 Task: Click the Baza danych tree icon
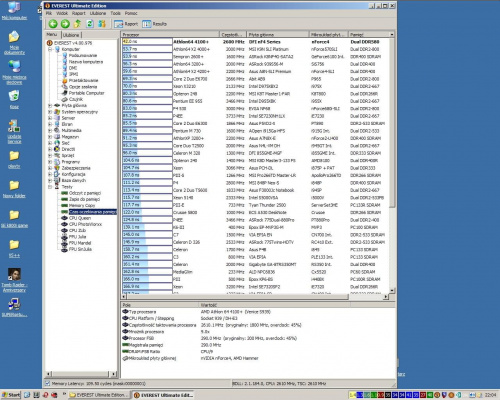click(x=57, y=180)
